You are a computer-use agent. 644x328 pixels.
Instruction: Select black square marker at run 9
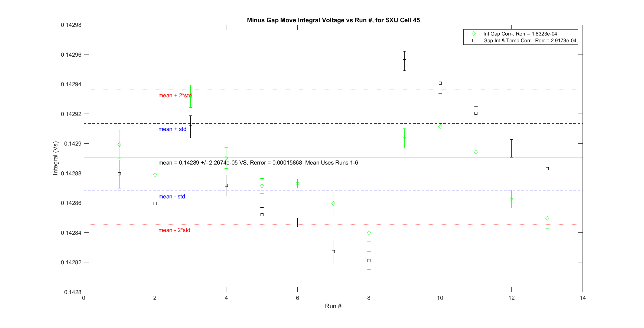[x=404, y=61]
